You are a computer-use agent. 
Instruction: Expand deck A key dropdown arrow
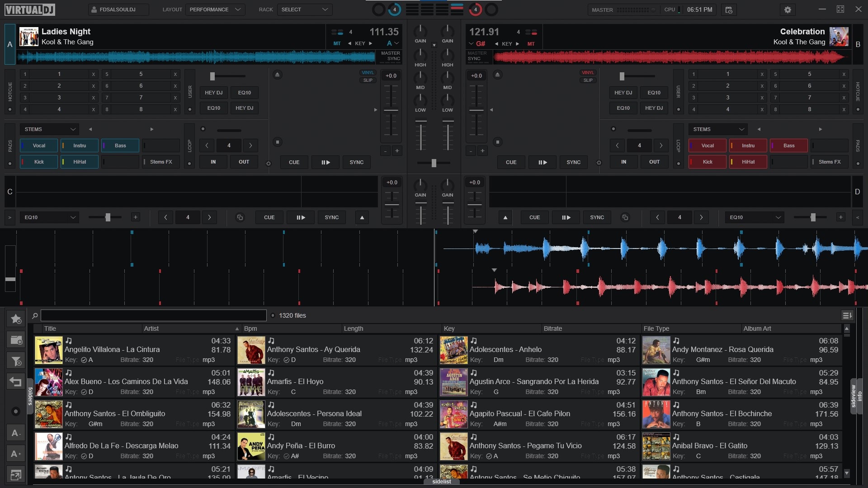click(396, 43)
